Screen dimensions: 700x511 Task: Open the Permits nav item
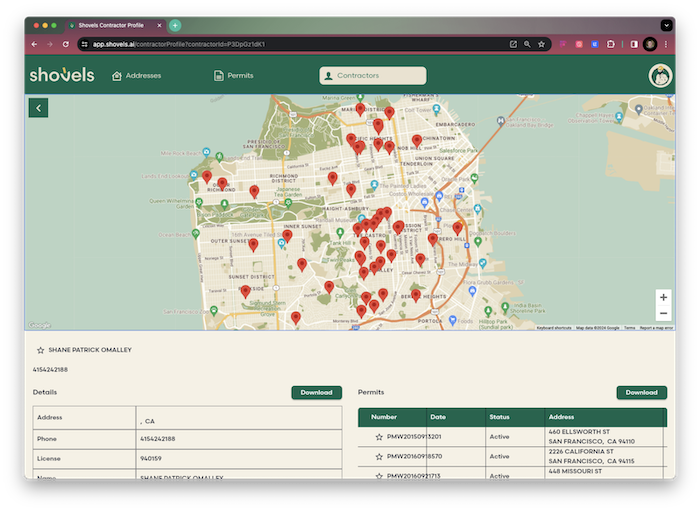click(x=233, y=76)
